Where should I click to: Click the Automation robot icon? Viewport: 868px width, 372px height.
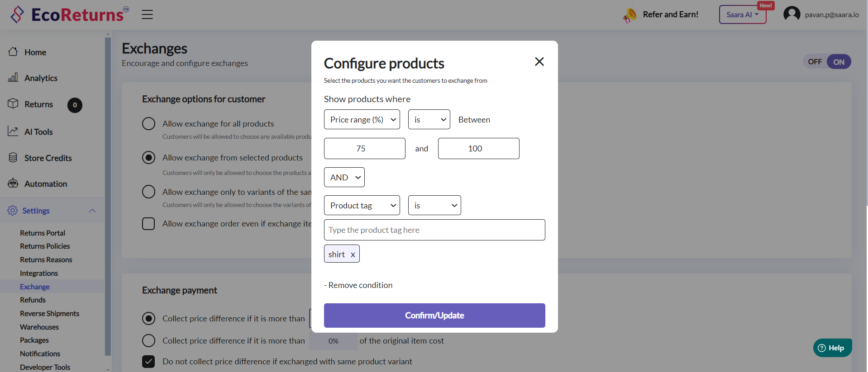click(x=13, y=184)
